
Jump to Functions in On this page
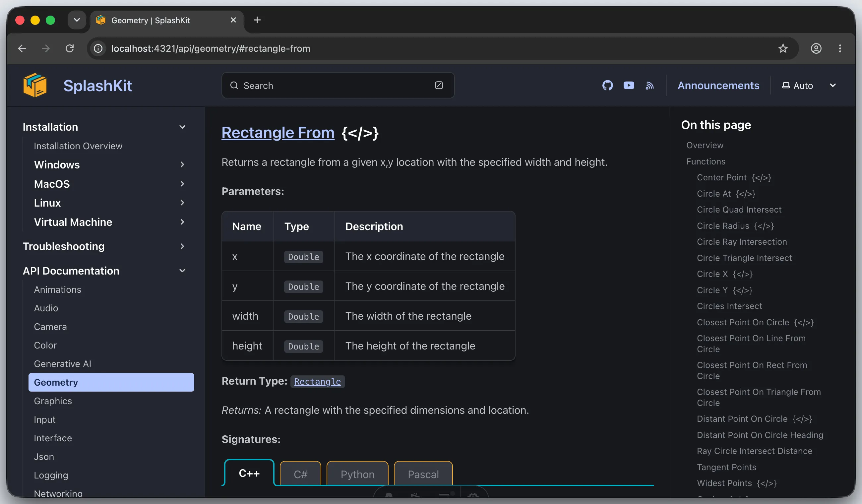point(706,161)
